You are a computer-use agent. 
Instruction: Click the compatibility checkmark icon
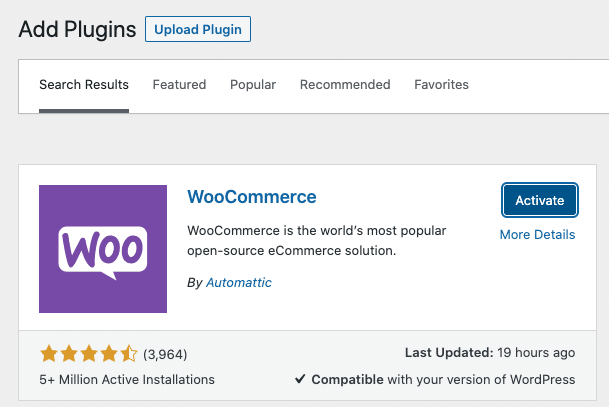[300, 379]
